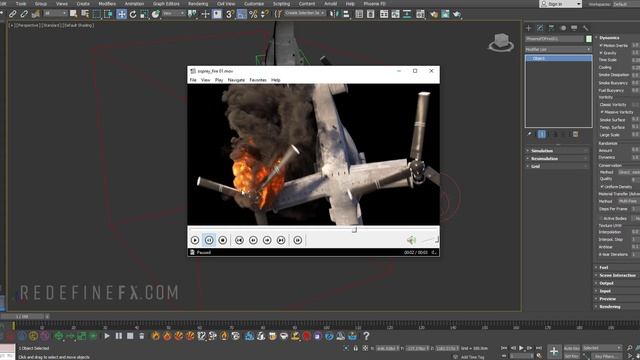Click the Mirror tool icon
The image size is (640, 360).
point(335,14)
